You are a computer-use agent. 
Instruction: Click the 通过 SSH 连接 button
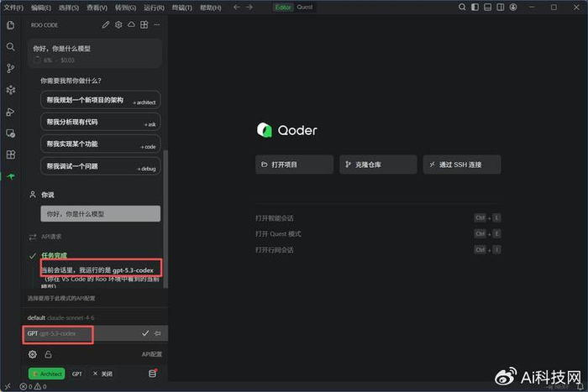pos(462,165)
